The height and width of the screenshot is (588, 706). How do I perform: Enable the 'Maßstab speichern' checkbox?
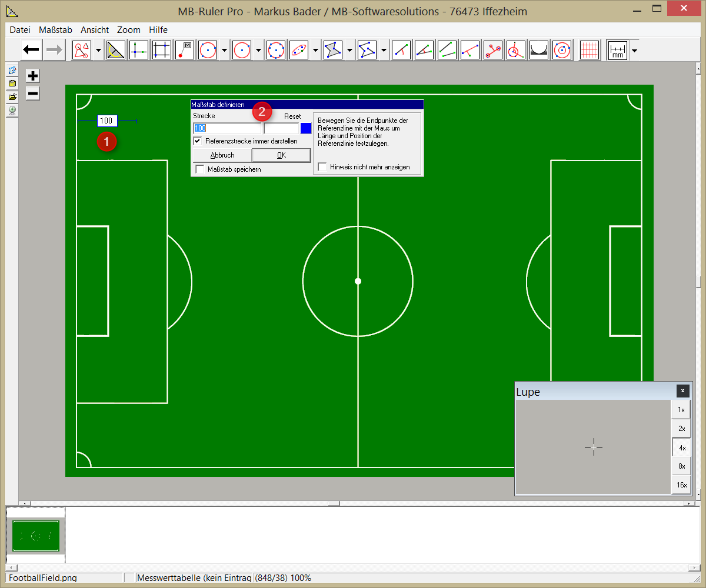pyautogui.click(x=200, y=169)
